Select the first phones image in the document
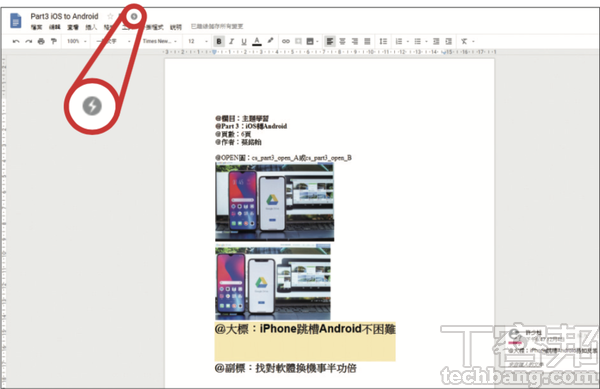The image size is (600, 389). [274, 202]
